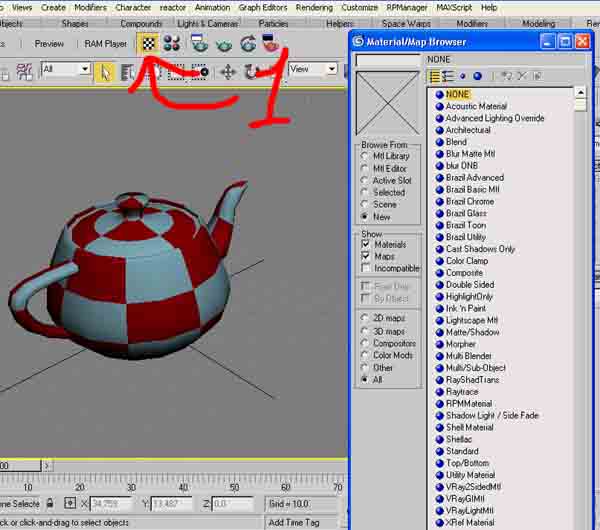The image size is (600, 530).
Task: Click the four-sphere Material/Map Browser icon
Action: (x=171, y=43)
